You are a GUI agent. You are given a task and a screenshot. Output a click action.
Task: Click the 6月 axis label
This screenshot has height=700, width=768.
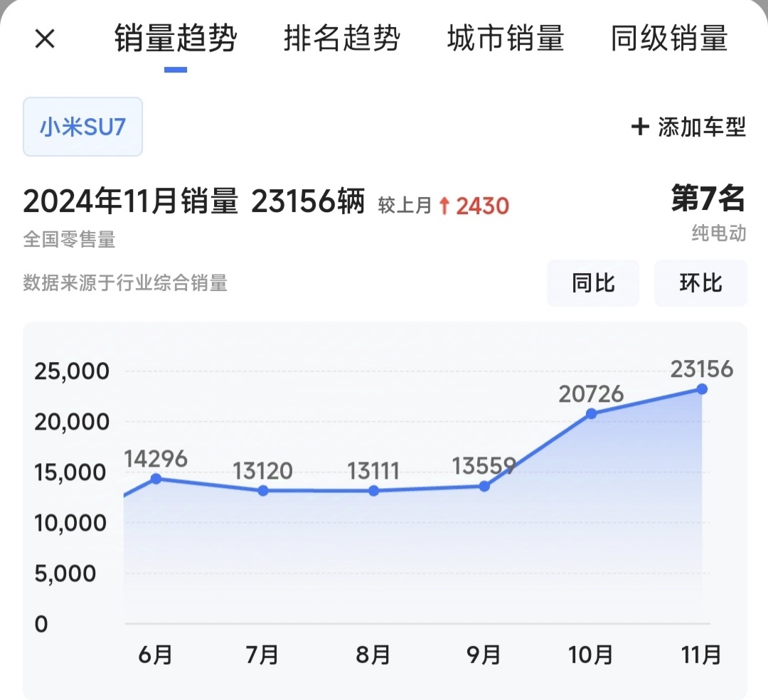click(155, 654)
